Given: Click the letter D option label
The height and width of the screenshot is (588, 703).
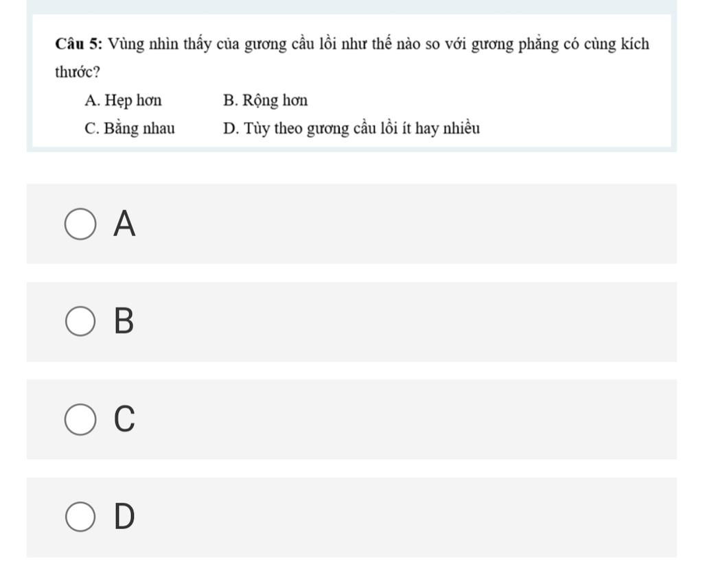Looking at the screenshot, I should pyautogui.click(x=124, y=516).
